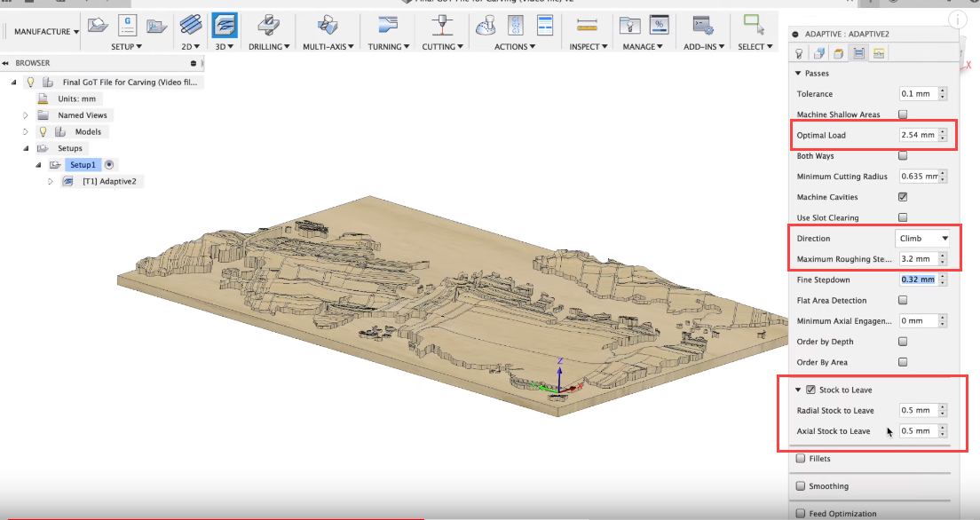This screenshot has width=980, height=520.
Task: Click the Simulate icon in Actions group
Action: coord(486,26)
